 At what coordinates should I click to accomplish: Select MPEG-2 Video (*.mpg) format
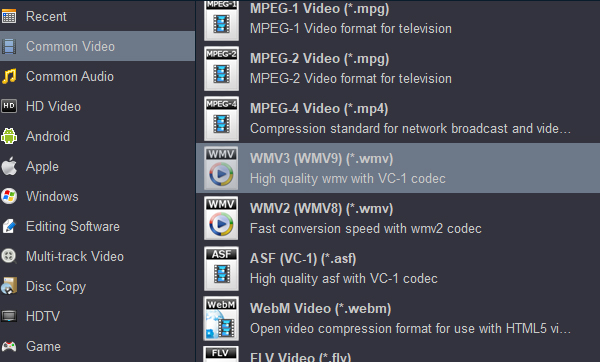pyautogui.click(x=398, y=68)
